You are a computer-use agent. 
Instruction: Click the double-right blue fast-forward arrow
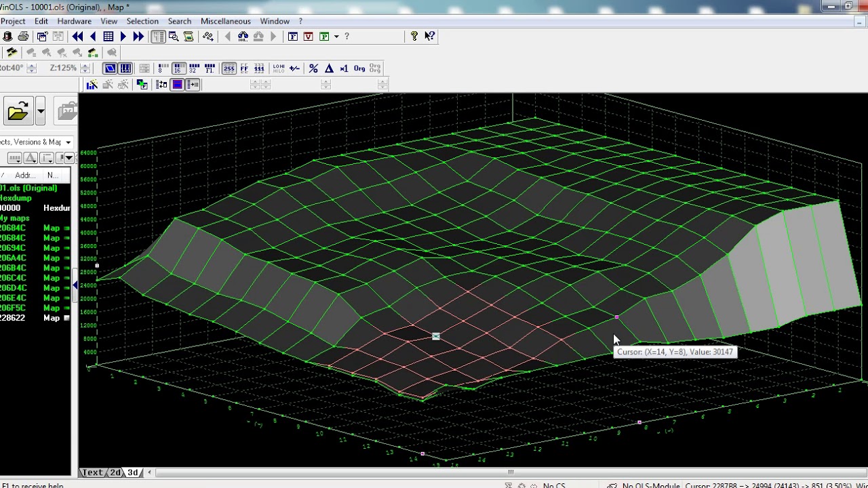pos(139,37)
